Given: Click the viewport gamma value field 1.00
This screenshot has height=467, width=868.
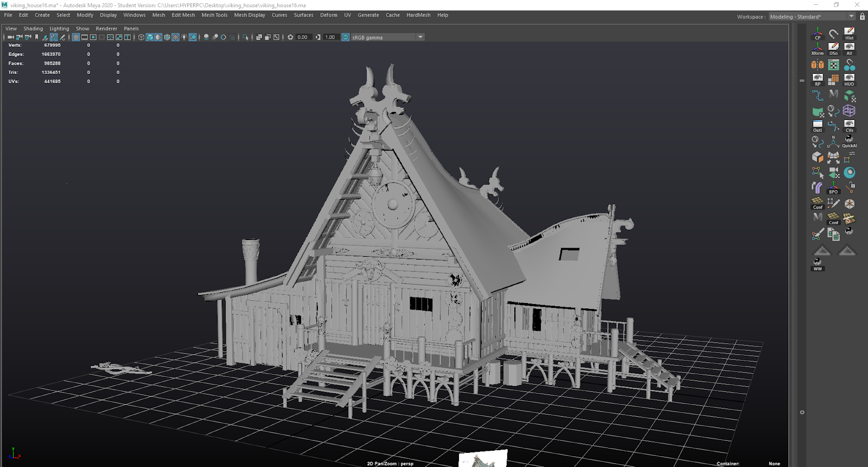Looking at the screenshot, I should click(330, 37).
